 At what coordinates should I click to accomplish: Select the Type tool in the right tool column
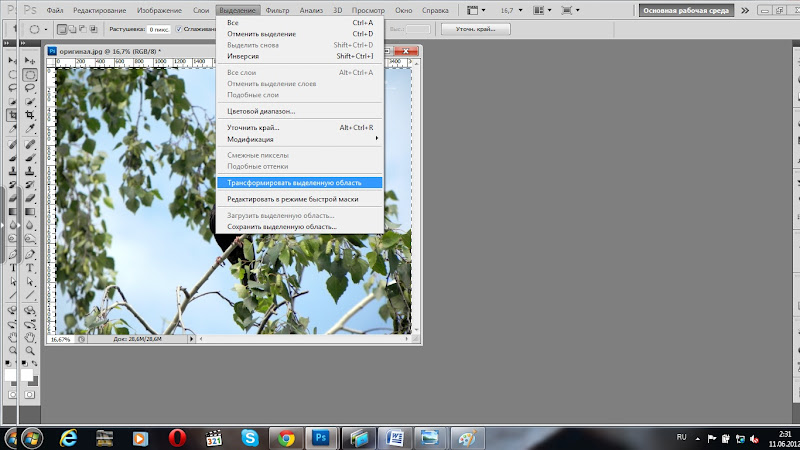click(x=30, y=268)
